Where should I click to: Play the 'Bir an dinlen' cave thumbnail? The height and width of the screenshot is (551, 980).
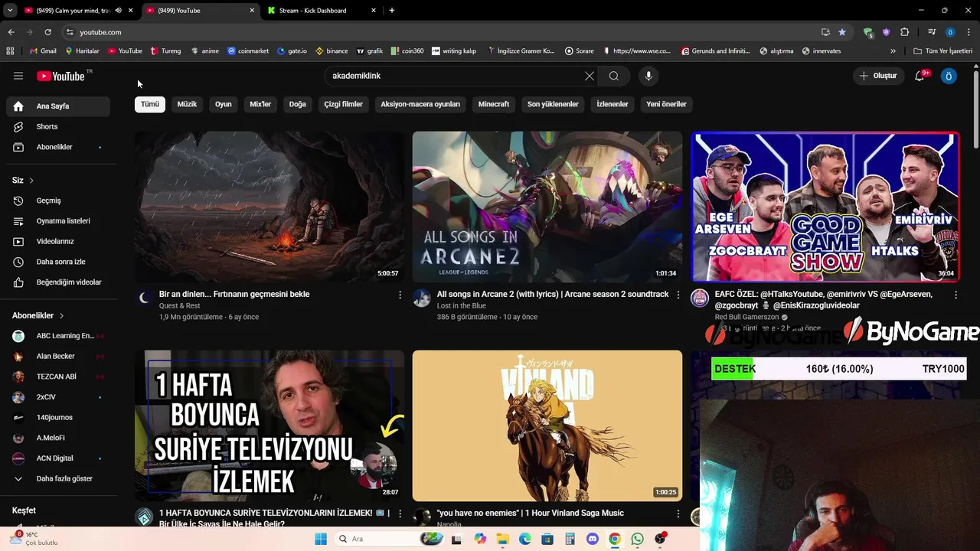click(269, 207)
